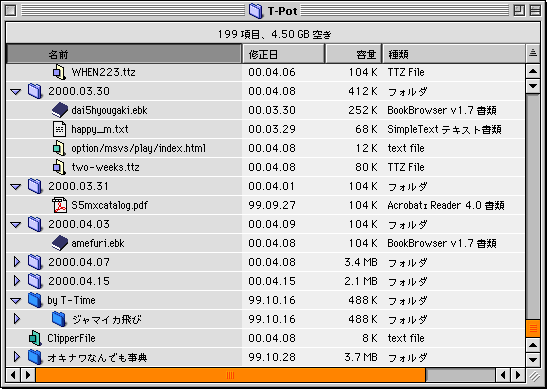This screenshot has height=389, width=547.
Task: Select the オキナワなんでも事典 folder icon
Action: tap(35, 357)
